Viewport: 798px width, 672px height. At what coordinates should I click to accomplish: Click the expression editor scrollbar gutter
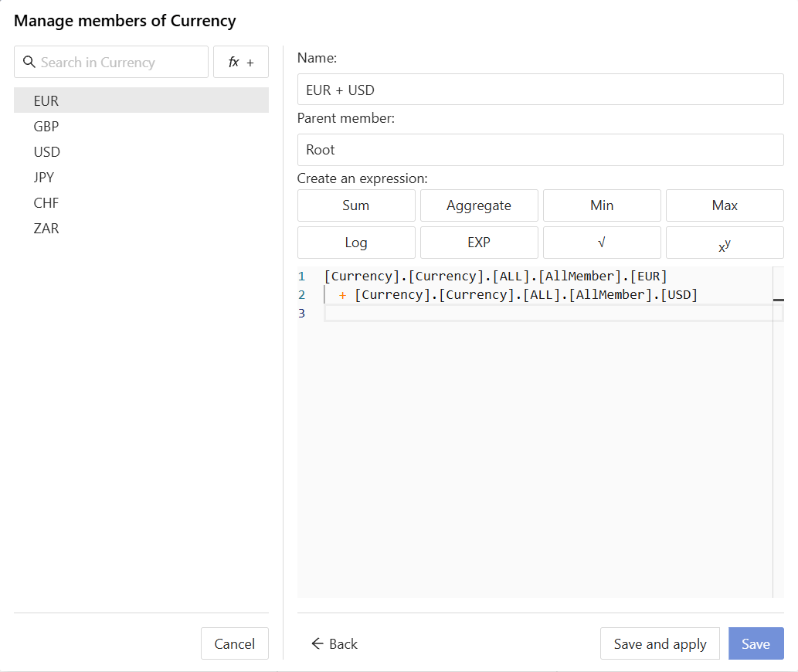tap(778, 432)
